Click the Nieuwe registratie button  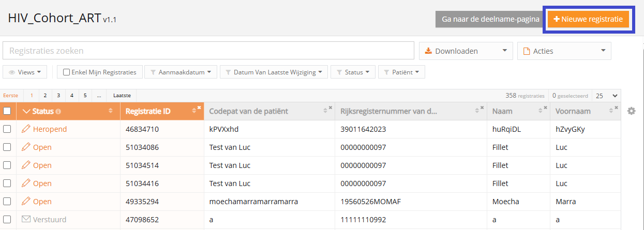[588, 19]
